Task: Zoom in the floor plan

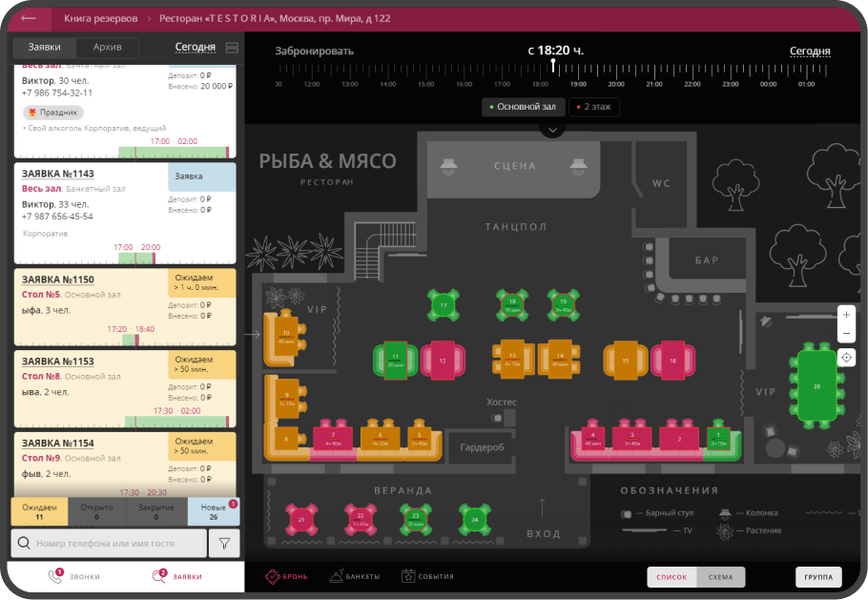Action: pyautogui.click(x=846, y=315)
